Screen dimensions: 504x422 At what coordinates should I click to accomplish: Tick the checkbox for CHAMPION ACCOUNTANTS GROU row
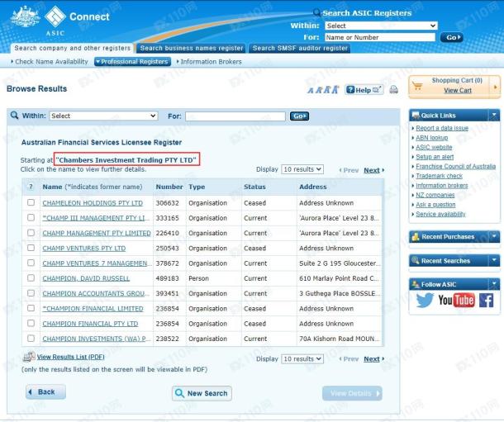tap(31, 293)
